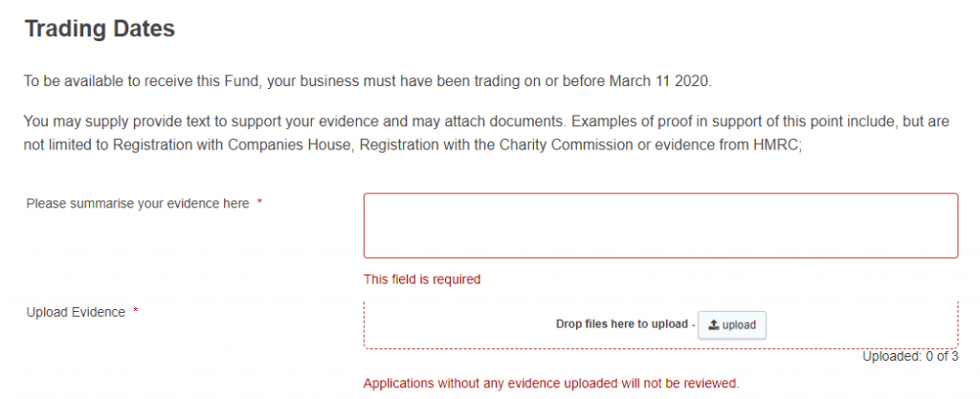Click the evidence-not-reviewed warning text

(551, 384)
